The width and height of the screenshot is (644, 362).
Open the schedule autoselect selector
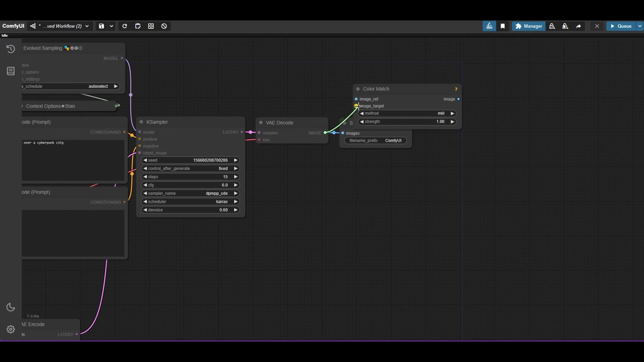(x=70, y=86)
